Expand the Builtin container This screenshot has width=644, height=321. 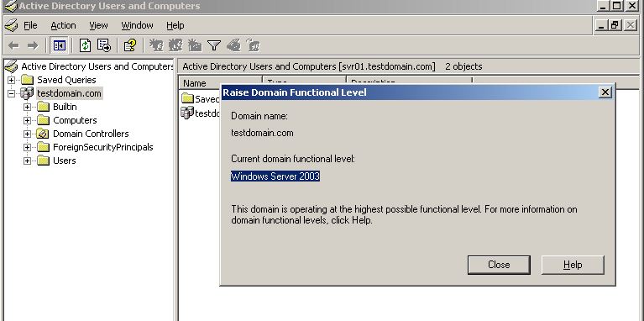pos(27,107)
